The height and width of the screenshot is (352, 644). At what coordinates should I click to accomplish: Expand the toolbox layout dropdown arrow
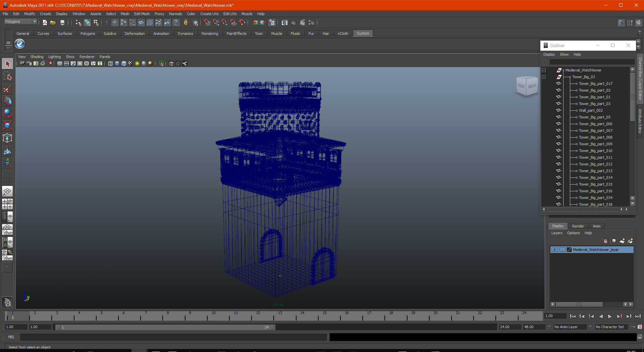coord(7,267)
